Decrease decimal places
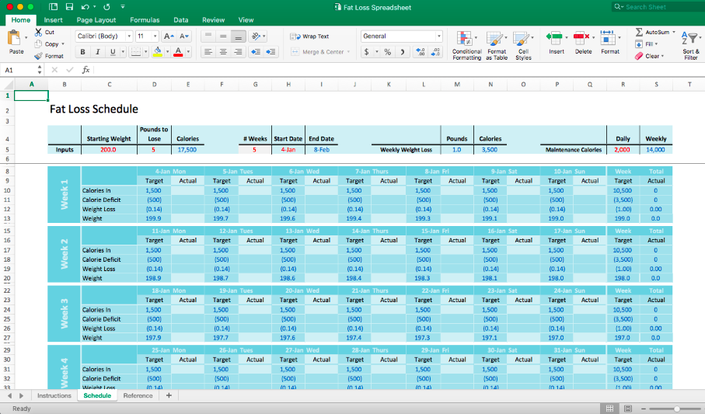This screenshot has width=705, height=414. (x=436, y=52)
